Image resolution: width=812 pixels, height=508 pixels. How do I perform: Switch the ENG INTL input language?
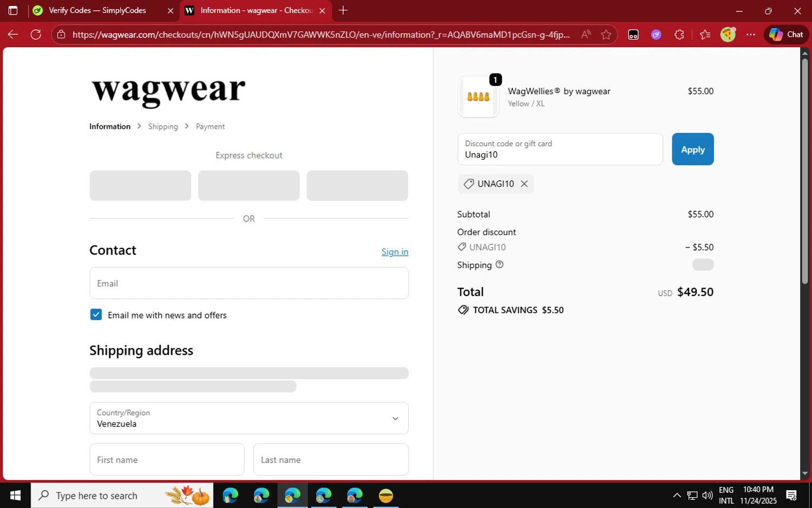click(726, 496)
